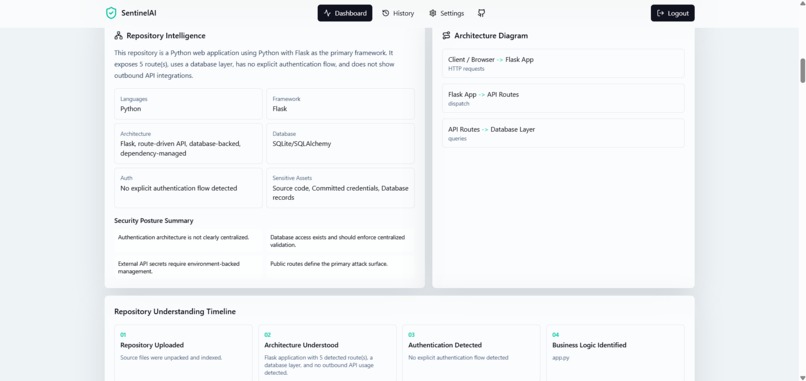Image resolution: width=806 pixels, height=381 pixels.
Task: Click the Repository Intelligence section icon
Action: click(118, 35)
